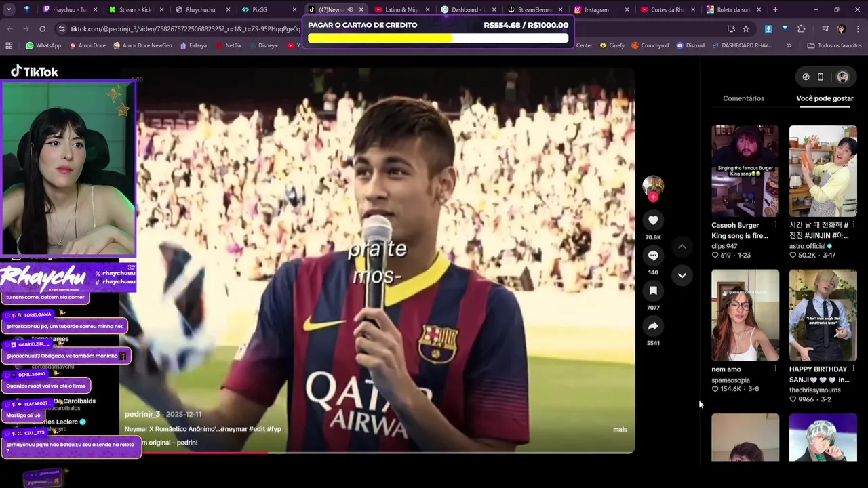Open the Caseoh Burger King song thumbnail
The width and height of the screenshot is (868, 488).
pos(745,171)
